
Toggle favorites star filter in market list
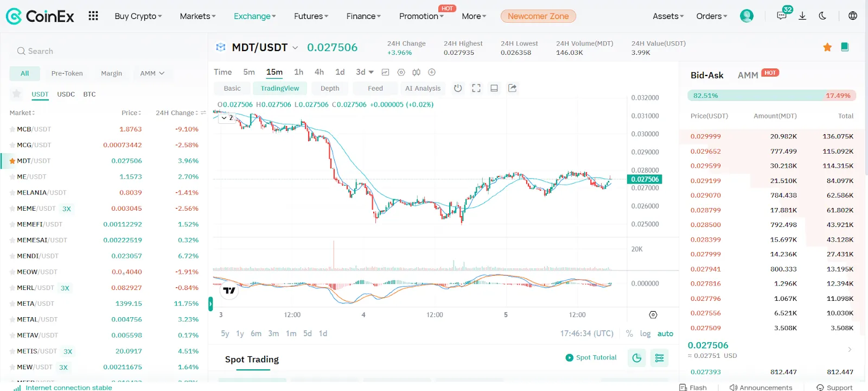pos(17,94)
